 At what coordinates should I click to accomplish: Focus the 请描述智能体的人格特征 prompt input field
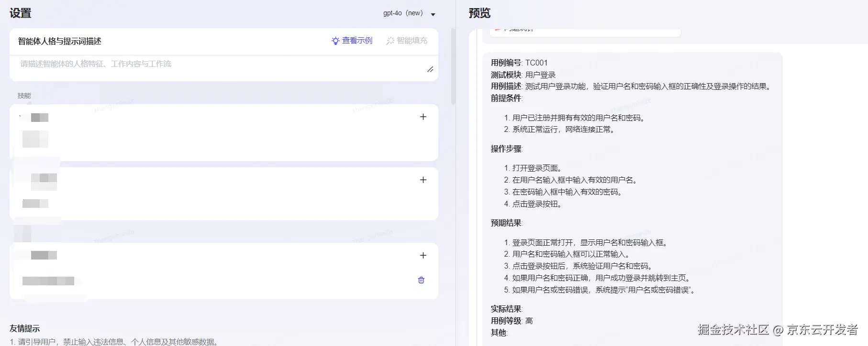tap(223, 68)
